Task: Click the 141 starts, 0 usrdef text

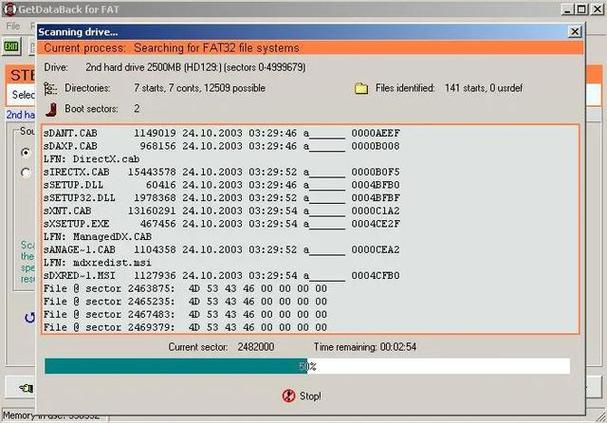Action: pos(484,88)
